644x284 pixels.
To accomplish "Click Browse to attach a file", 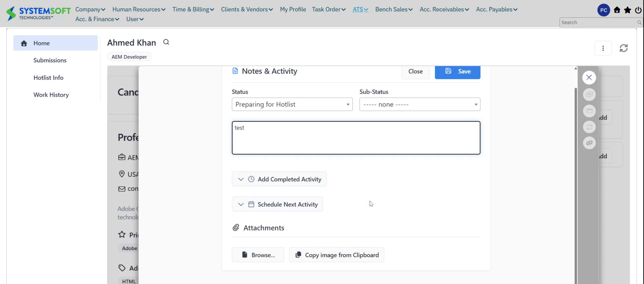I will 258,255.
